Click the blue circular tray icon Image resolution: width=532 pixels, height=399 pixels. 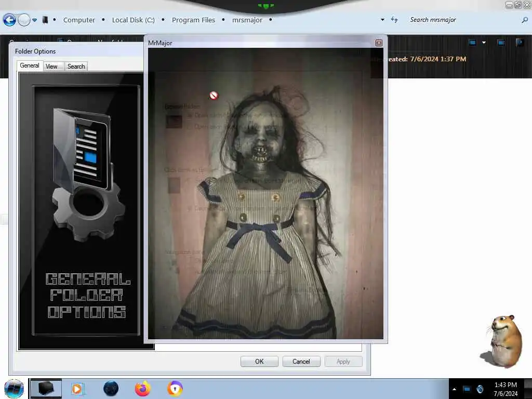(x=480, y=389)
